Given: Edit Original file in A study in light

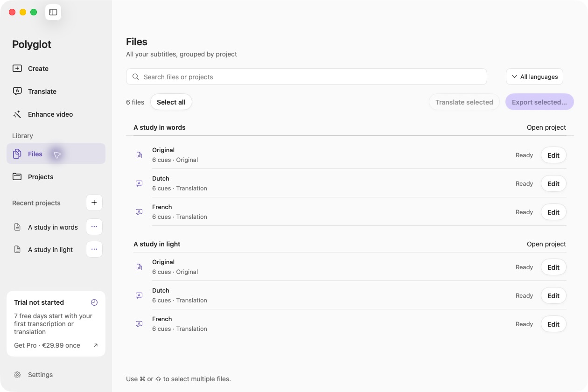Looking at the screenshot, I should (553, 267).
